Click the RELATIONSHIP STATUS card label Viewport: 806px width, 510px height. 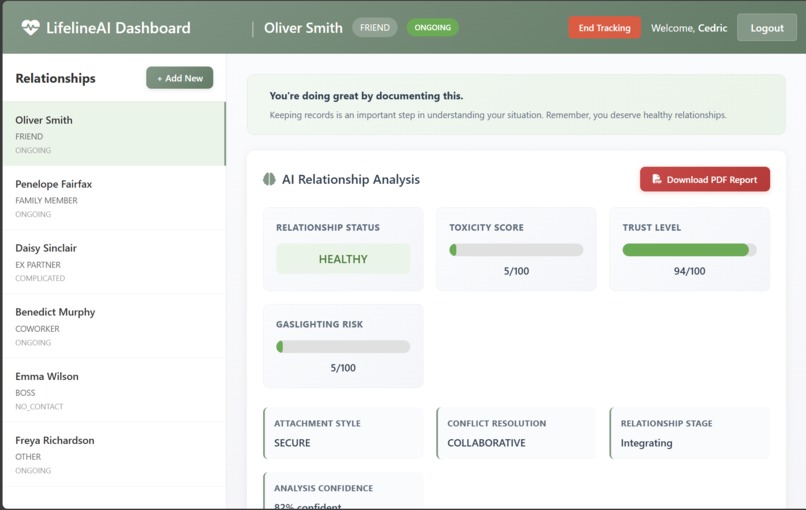[327, 227]
